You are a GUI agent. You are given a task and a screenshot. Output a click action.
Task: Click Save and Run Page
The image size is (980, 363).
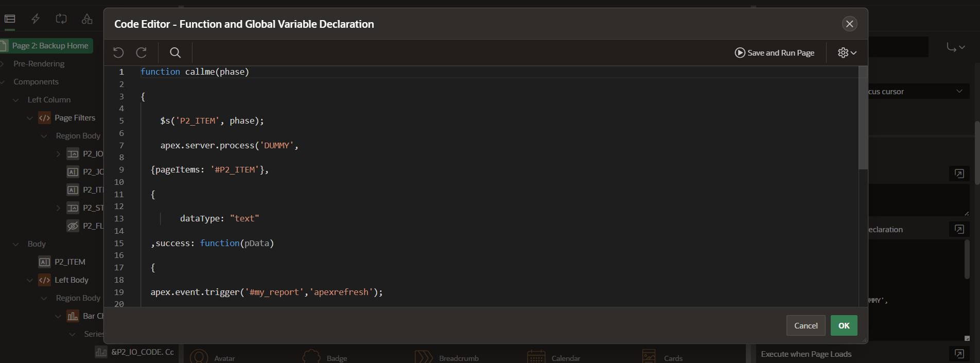click(x=775, y=53)
